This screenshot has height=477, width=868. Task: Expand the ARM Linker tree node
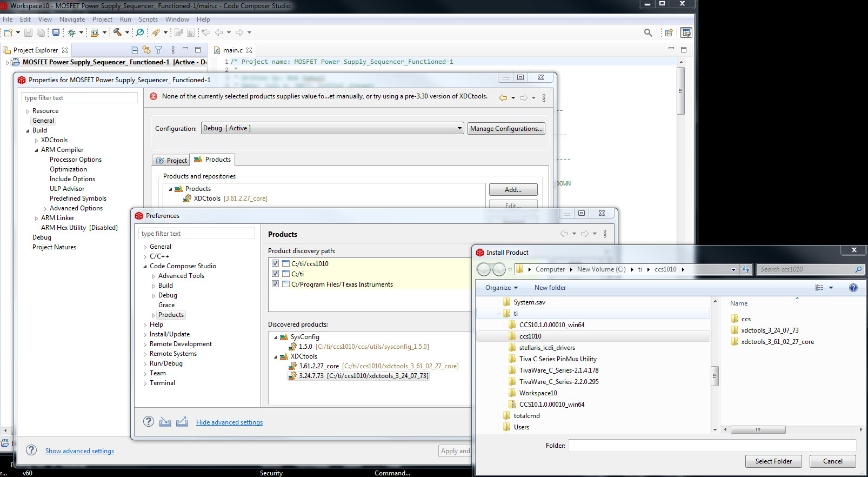click(x=36, y=218)
